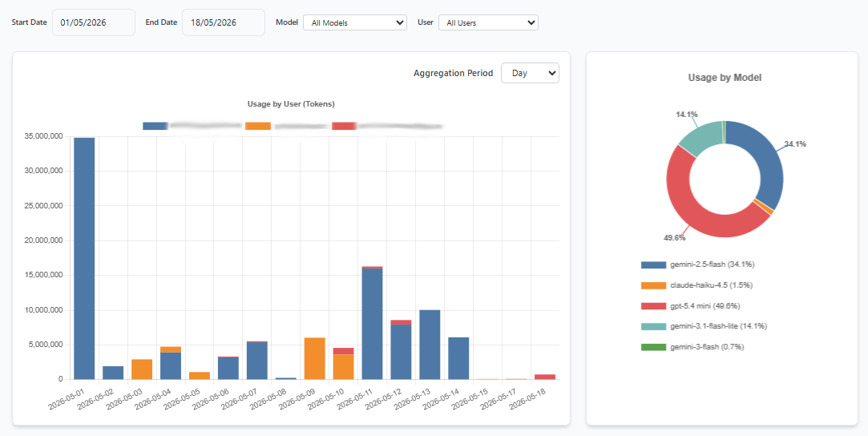Open the User dropdown showing All Users
This screenshot has height=436, width=868.
488,22
